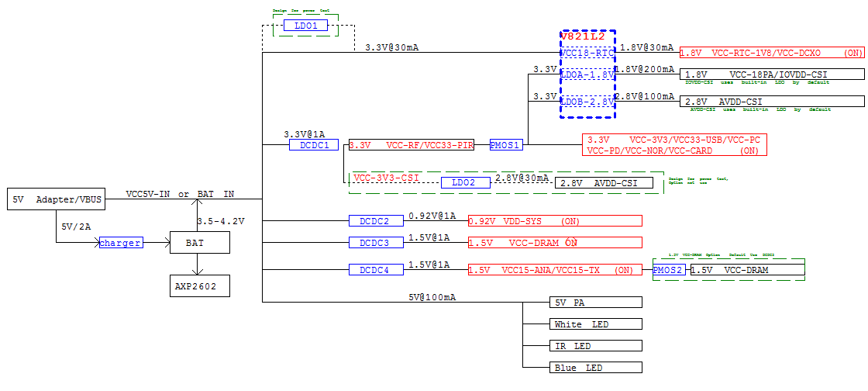Click the "1.8V@200mA" output label
The width and height of the screenshot is (868, 391).
(x=646, y=69)
